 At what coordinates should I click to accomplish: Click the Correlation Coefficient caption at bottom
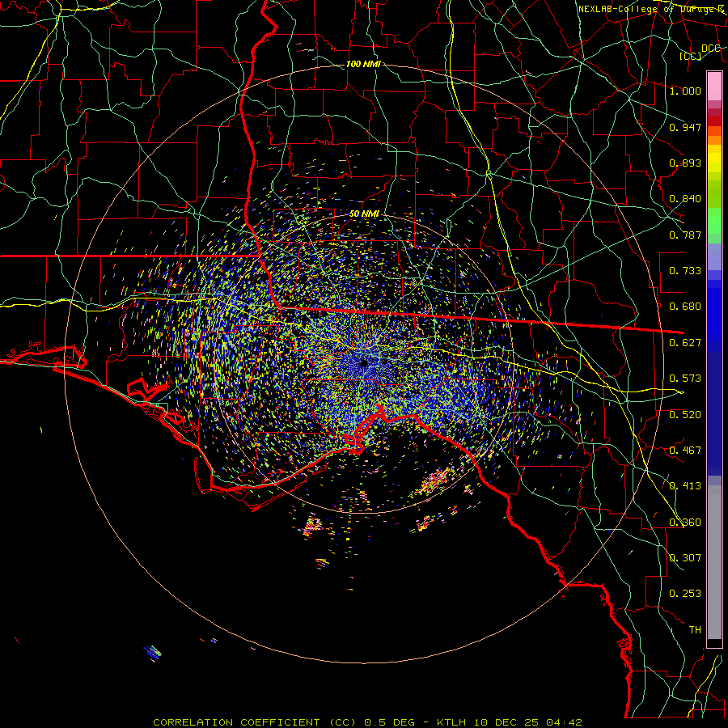(367, 722)
